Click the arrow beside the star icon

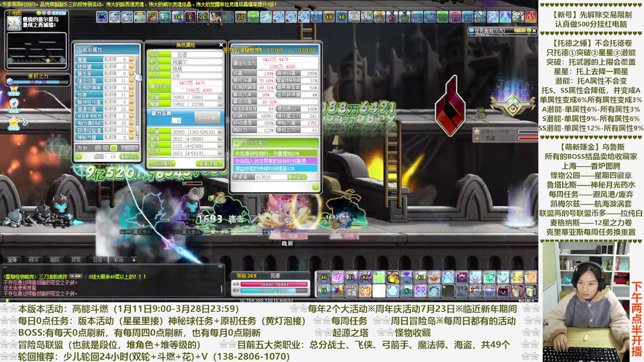pyautogui.click(x=25, y=122)
